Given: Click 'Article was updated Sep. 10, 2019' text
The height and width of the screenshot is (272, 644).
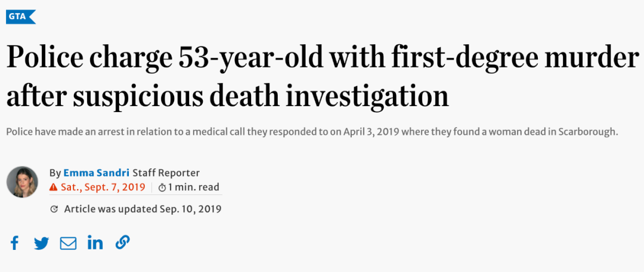Looking at the screenshot, I should [143, 209].
